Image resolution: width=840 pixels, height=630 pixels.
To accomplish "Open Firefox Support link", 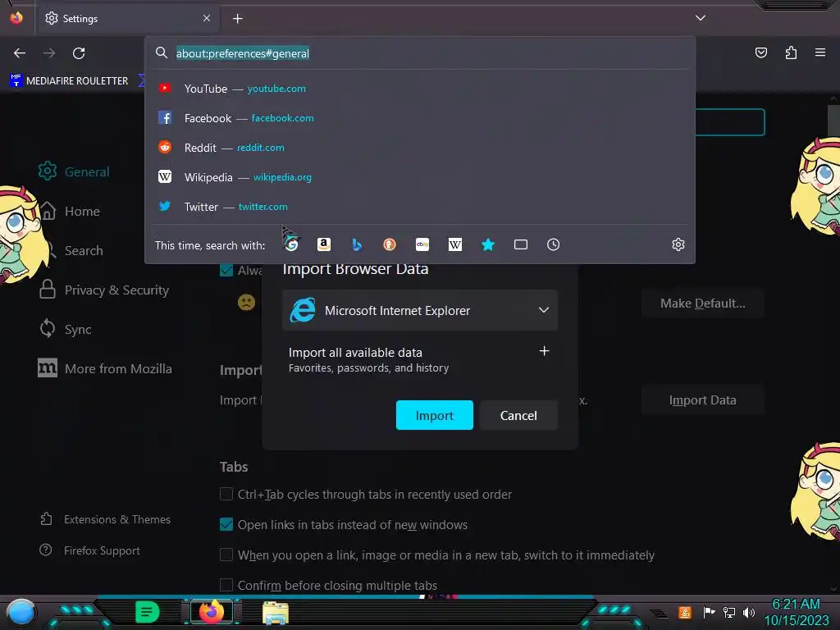I will click(x=90, y=550).
